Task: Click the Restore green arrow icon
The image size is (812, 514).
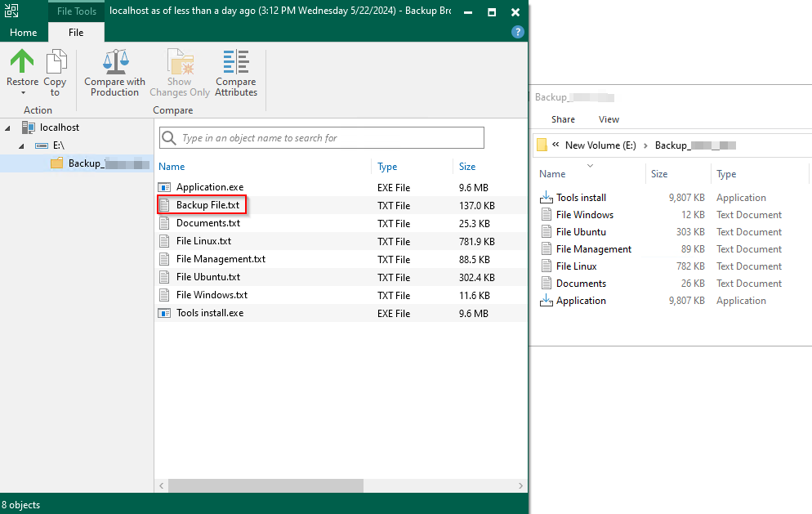Action: coord(22,62)
